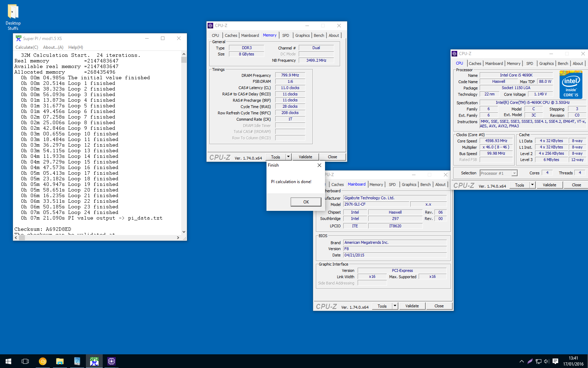588x368 pixels.
Task: Click the Super PI title bar icon
Action: click(x=18, y=38)
